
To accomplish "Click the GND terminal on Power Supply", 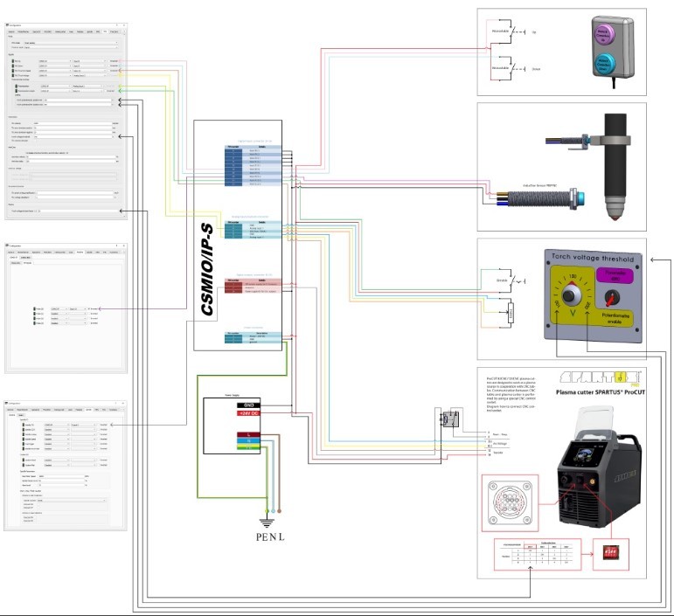I will pos(247,405).
